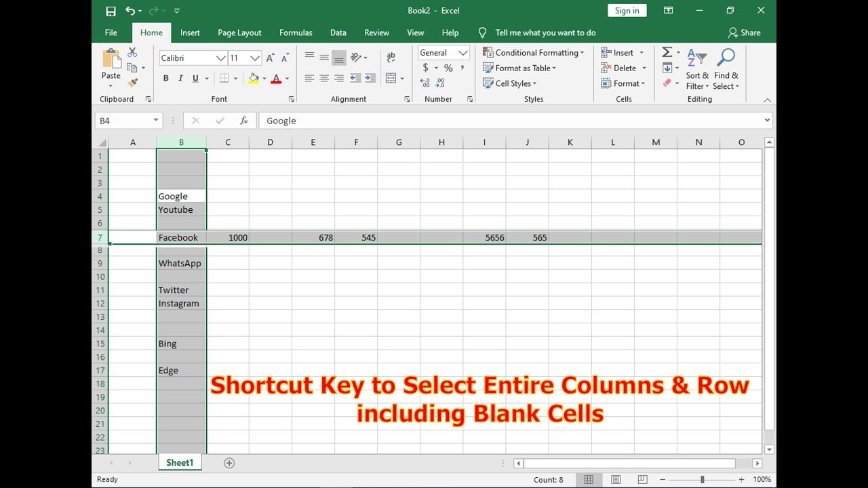Click the Increase Decimal icon
Screen dimensions: 868x488
[425, 83]
